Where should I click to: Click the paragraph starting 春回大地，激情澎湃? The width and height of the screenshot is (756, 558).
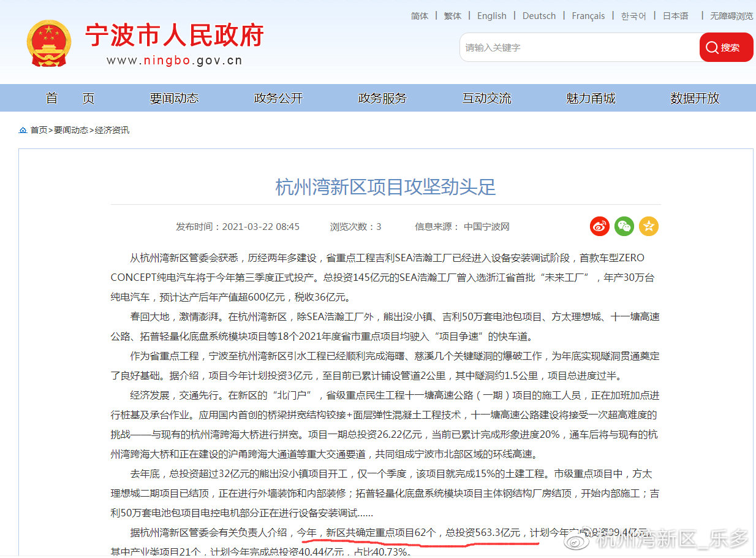tap(385, 327)
